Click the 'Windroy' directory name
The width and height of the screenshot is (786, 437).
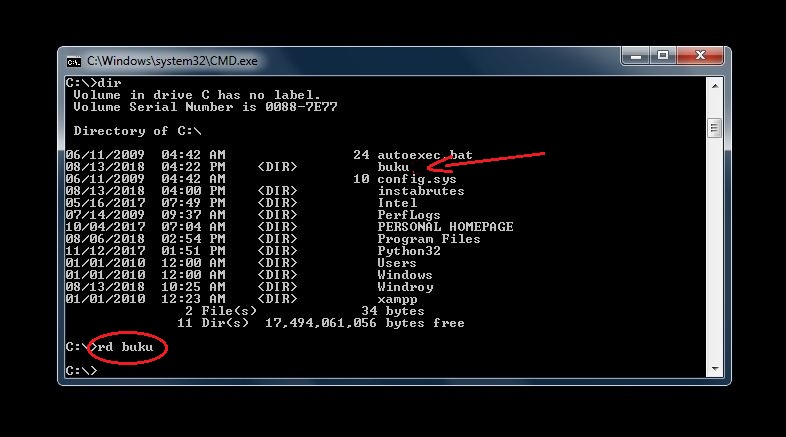405,287
